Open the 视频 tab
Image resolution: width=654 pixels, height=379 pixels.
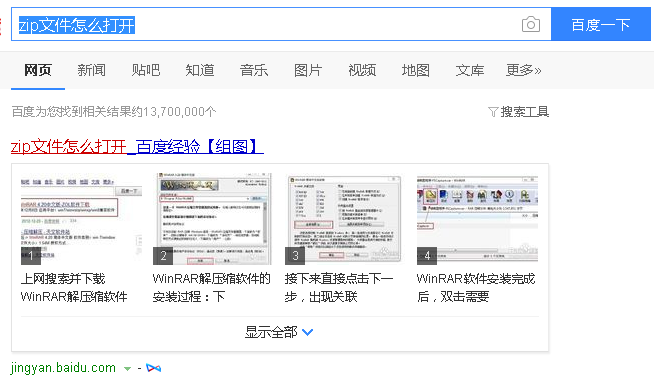tap(362, 70)
